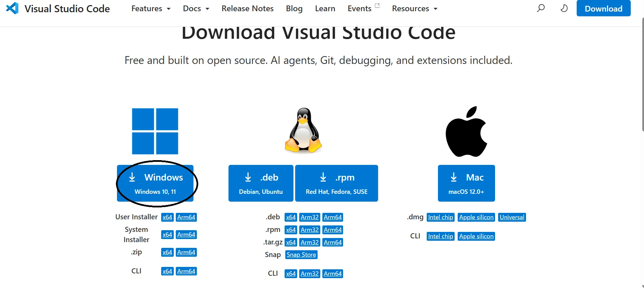Download .dmg for Apple silicon

(x=476, y=217)
